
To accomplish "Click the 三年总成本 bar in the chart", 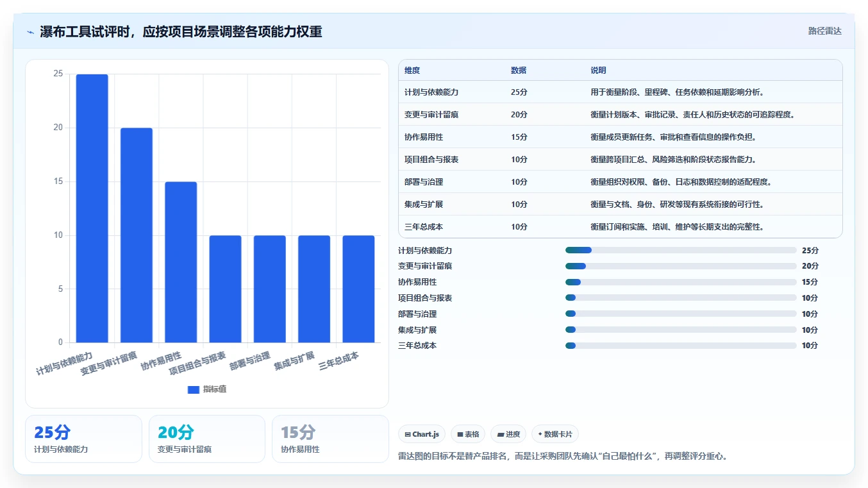I will click(x=358, y=289).
